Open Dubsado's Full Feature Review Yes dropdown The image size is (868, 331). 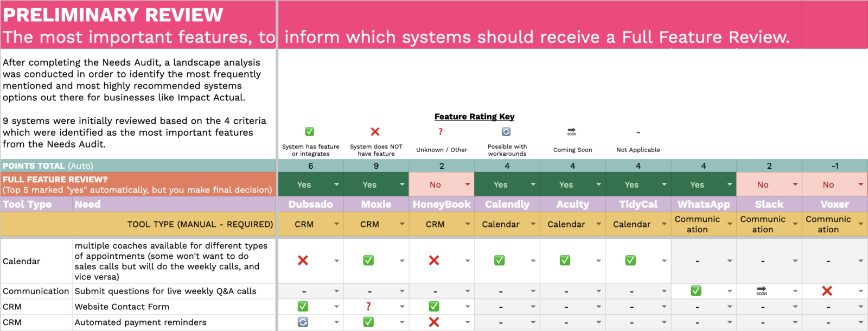point(336,184)
